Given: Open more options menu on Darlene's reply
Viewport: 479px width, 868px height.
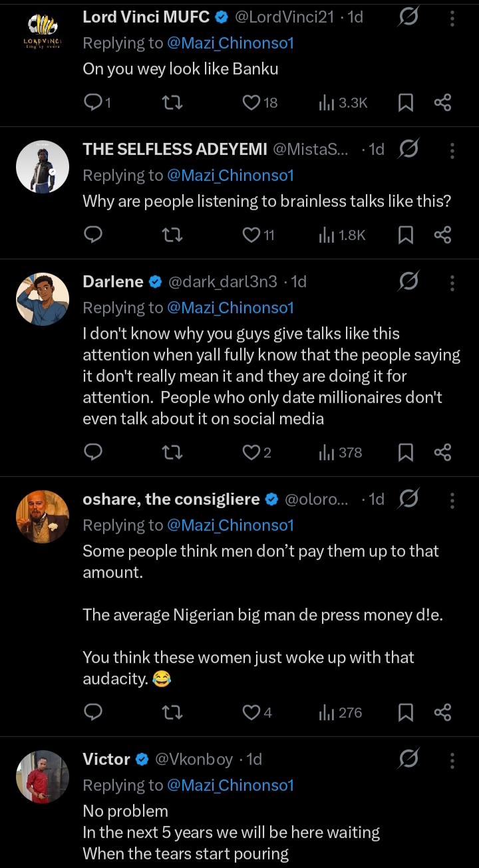Looking at the screenshot, I should pos(452,283).
